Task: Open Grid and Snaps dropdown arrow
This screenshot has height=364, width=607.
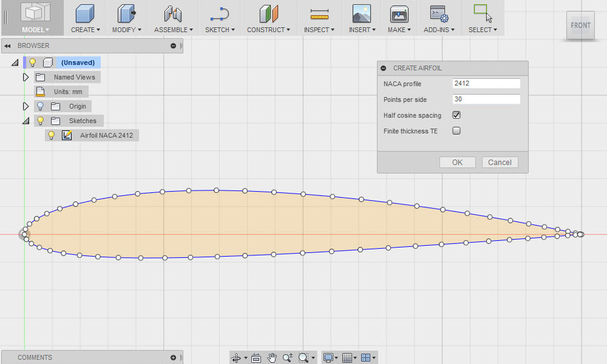Action: coord(355,358)
